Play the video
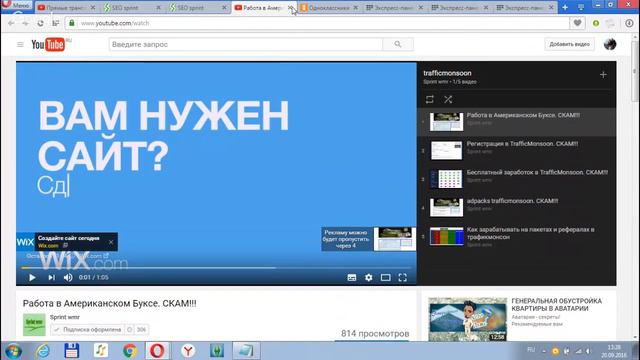This screenshot has height=360, width=640. click(x=32, y=278)
